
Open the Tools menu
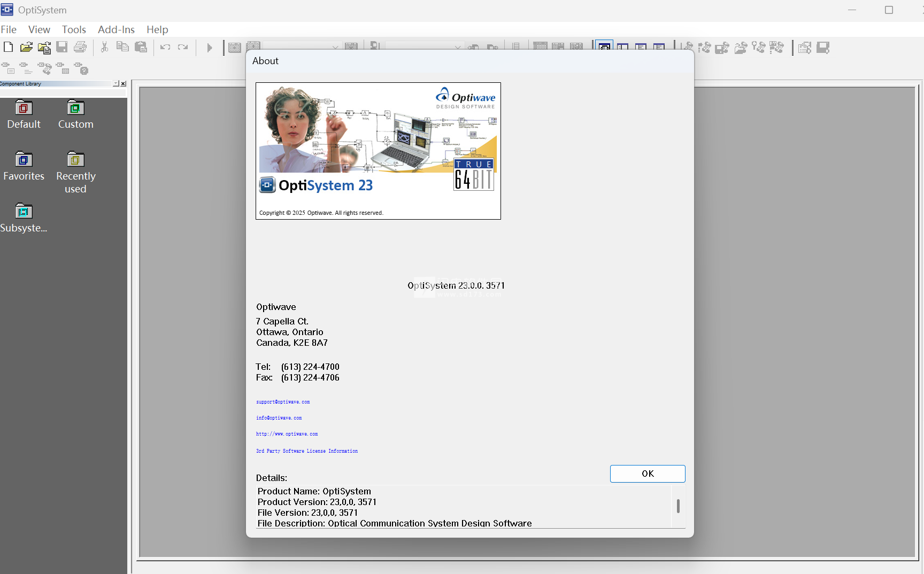click(74, 29)
